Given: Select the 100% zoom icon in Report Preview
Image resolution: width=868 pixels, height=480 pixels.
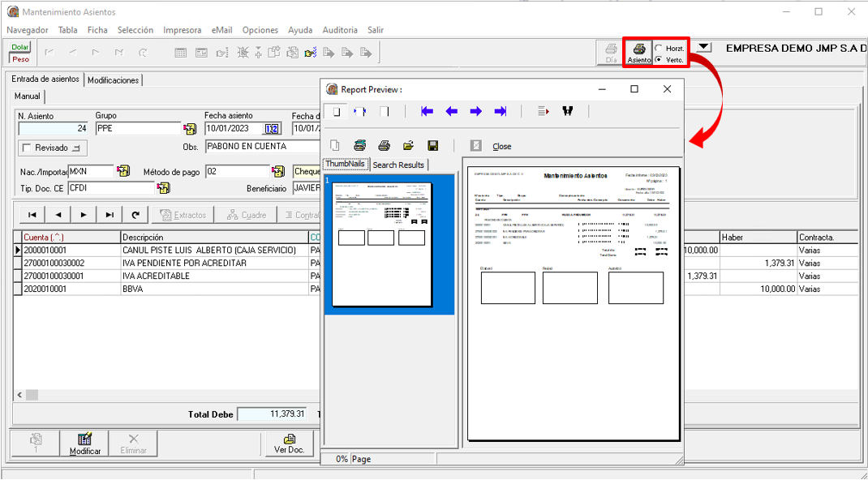Looking at the screenshot, I should (385, 111).
